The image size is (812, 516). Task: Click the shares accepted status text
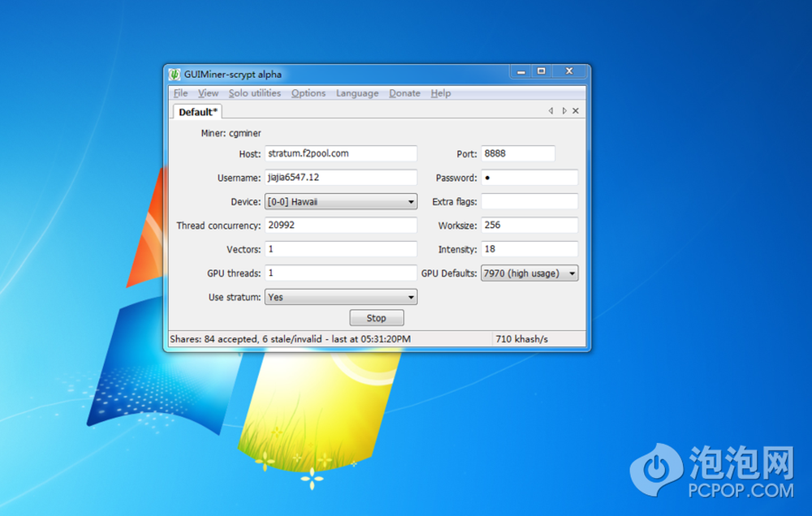290,339
